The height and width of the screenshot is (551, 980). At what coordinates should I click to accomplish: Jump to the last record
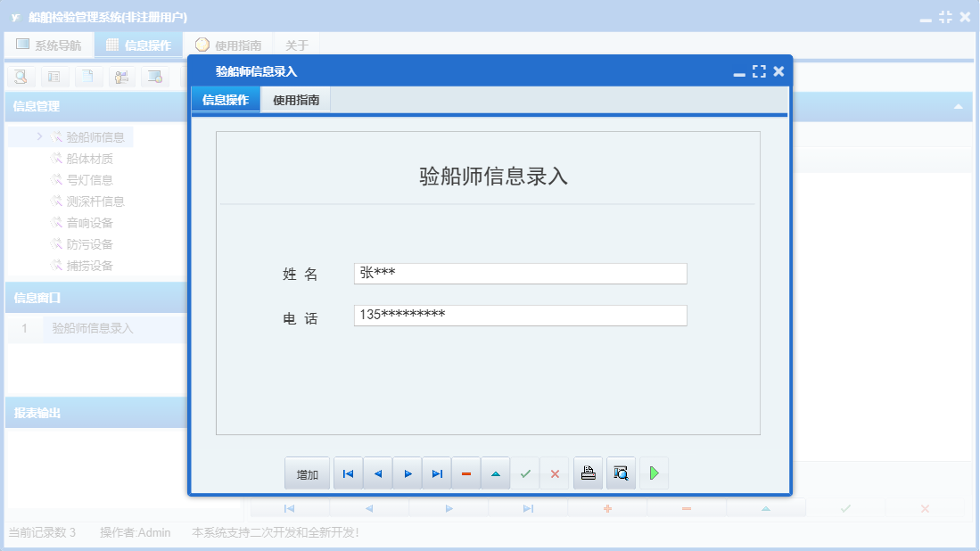coord(436,473)
